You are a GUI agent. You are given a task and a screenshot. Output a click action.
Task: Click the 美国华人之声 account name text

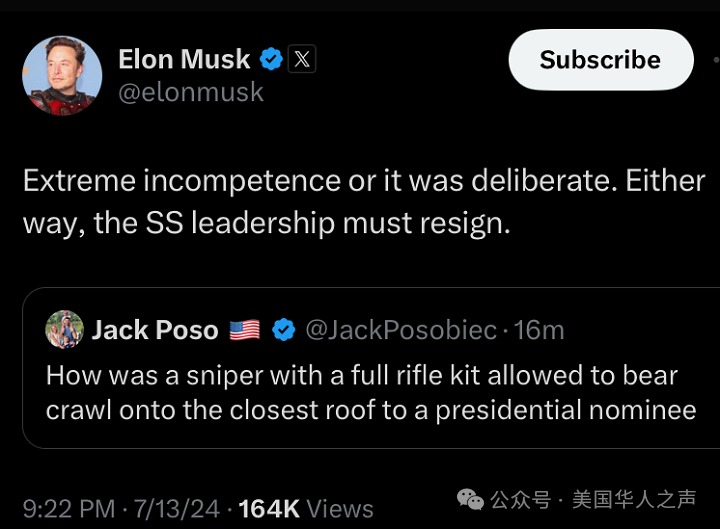pyautogui.click(x=634, y=499)
